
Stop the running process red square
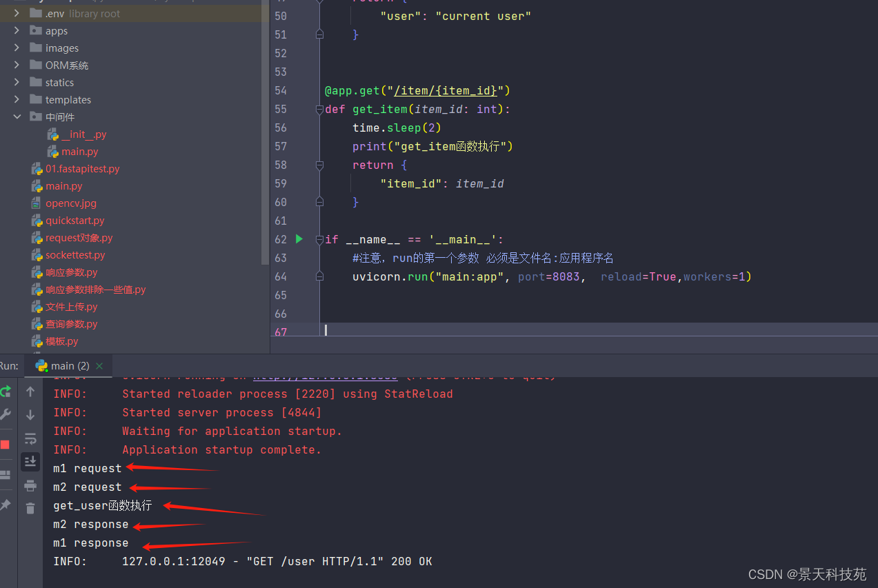5,444
